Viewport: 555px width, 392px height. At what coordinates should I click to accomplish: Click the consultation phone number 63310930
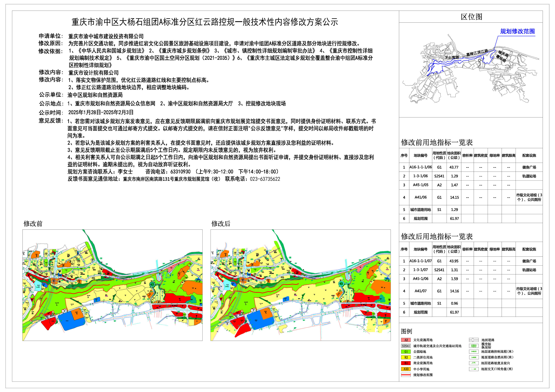[180, 172]
